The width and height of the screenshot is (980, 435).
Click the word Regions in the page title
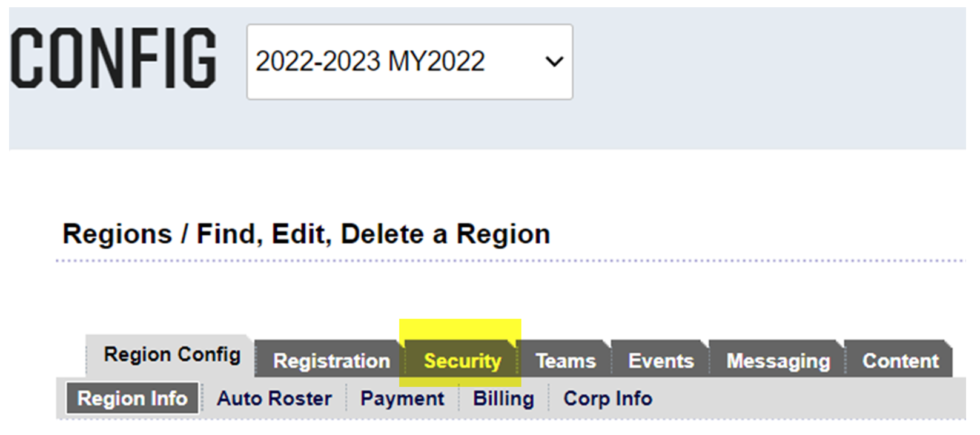point(118,234)
